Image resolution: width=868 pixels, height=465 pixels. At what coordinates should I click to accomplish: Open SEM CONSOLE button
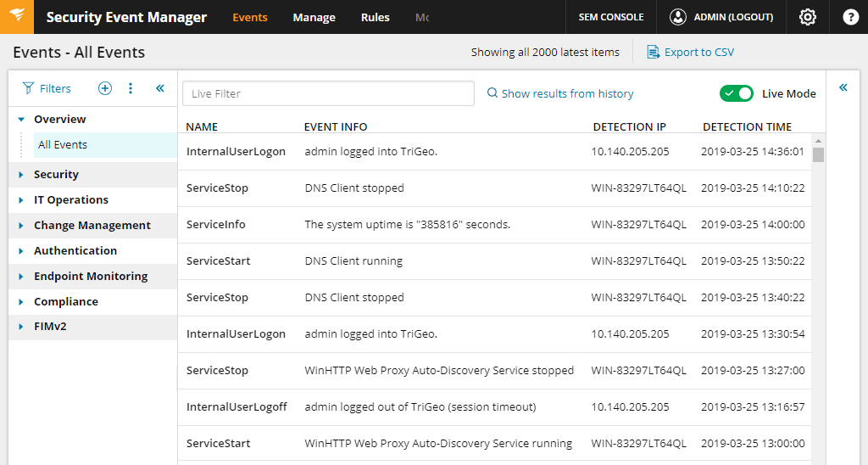[x=611, y=17]
